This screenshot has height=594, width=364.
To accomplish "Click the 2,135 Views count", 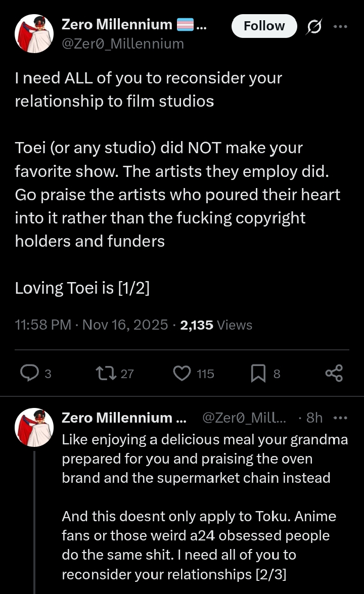I will coord(216,325).
